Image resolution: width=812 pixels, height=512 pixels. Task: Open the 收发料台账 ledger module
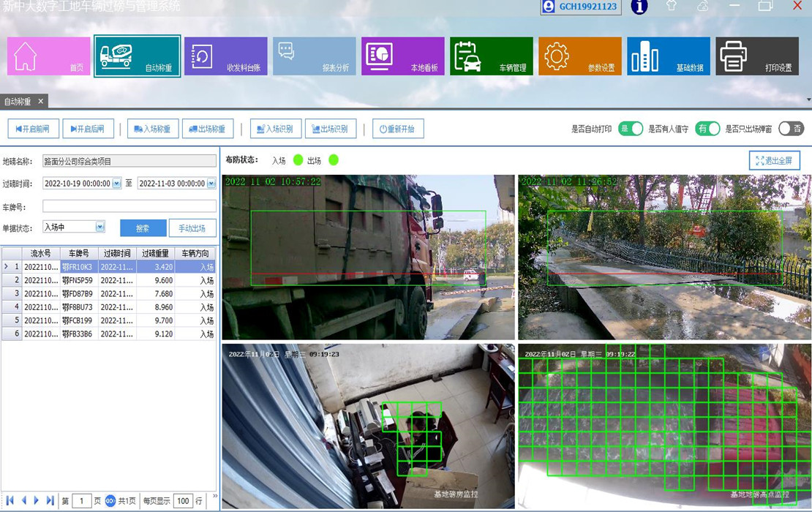225,56
